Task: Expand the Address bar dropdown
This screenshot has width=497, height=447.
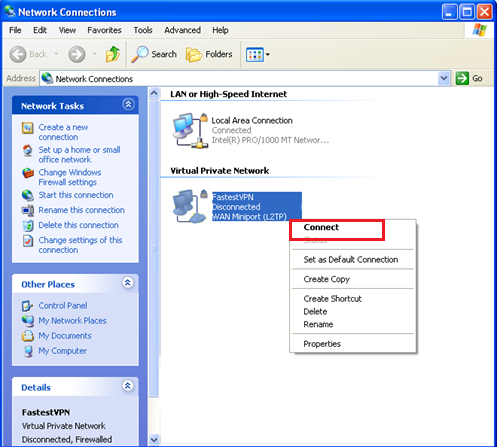Action: coord(444,79)
